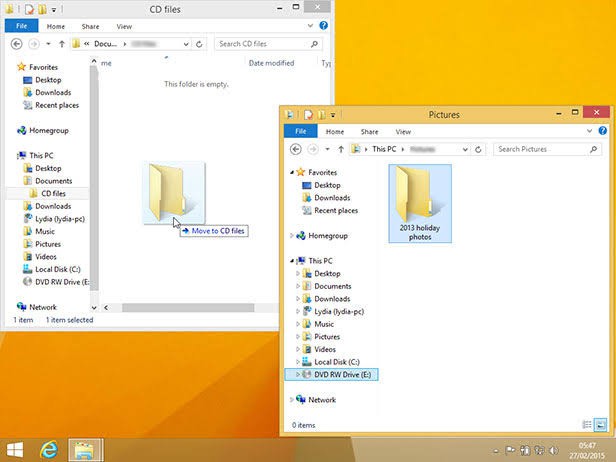Image resolution: width=616 pixels, height=462 pixels.
Task: Select the 2013 holiday photos folder
Action: pyautogui.click(x=420, y=204)
